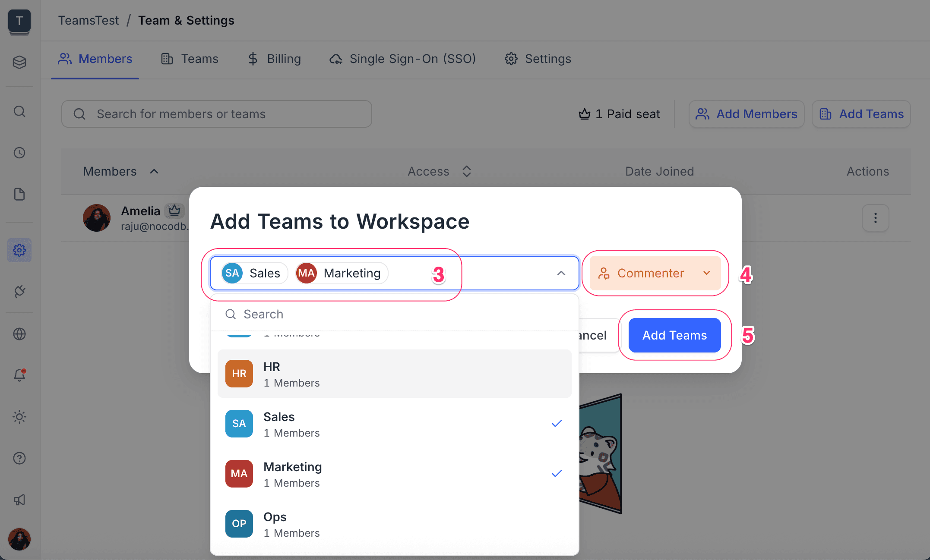930x560 pixels.
Task: Open the Commenter role dropdown
Action: [x=655, y=273]
